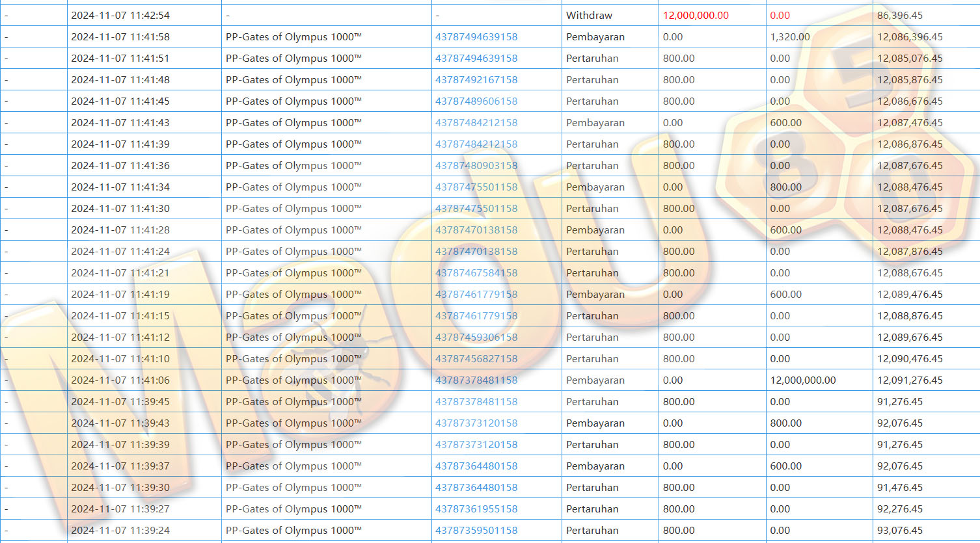Open transaction link 43787359501158
This screenshot has height=543, width=980.
coord(476,531)
